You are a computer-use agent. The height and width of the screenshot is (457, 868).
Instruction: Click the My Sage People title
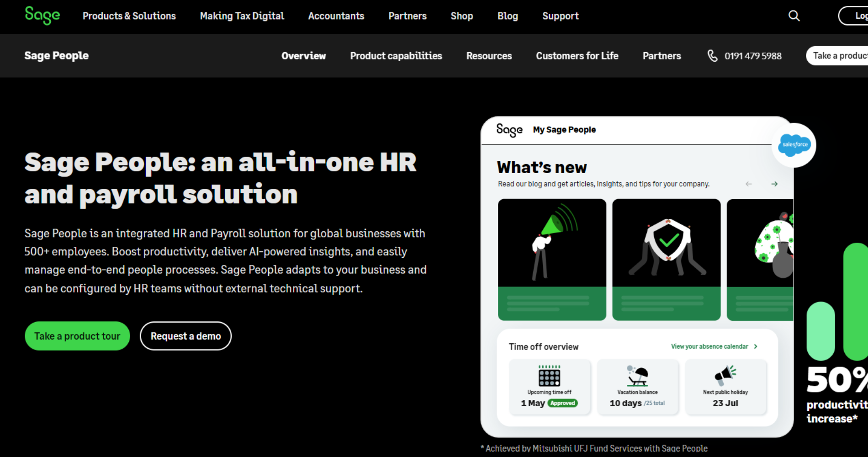[x=564, y=130]
